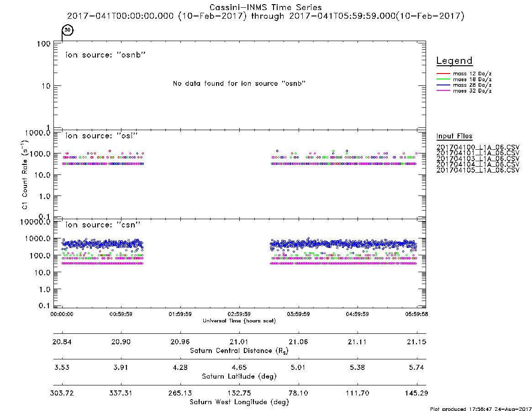Screen dimensions: 532x411
Task: Click the 265.13 longitude value
Action: [x=180, y=393]
